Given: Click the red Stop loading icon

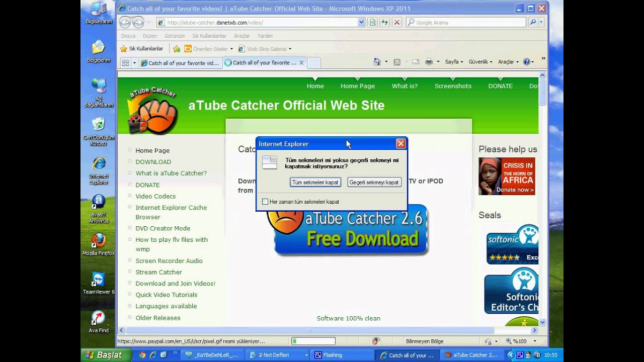Looking at the screenshot, I should pos(397,22).
